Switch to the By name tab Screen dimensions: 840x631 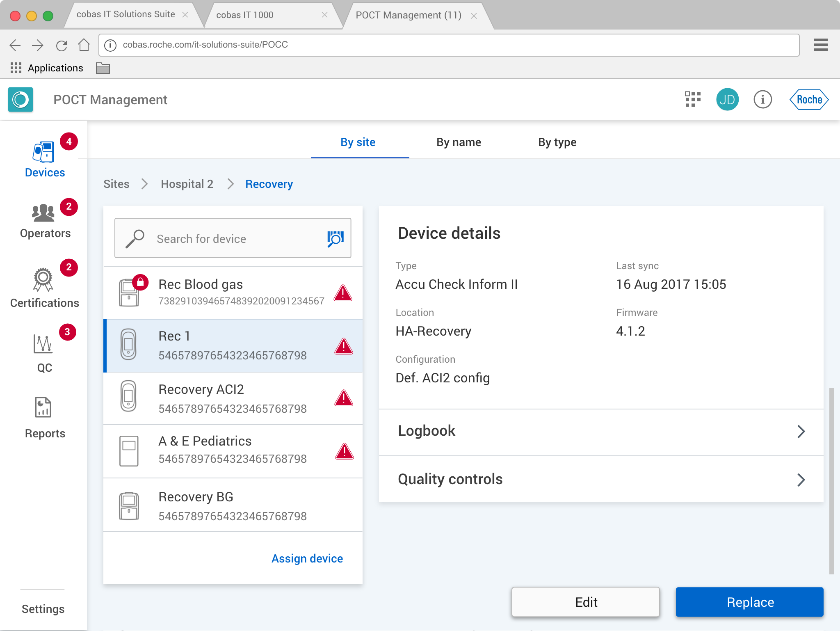(459, 142)
